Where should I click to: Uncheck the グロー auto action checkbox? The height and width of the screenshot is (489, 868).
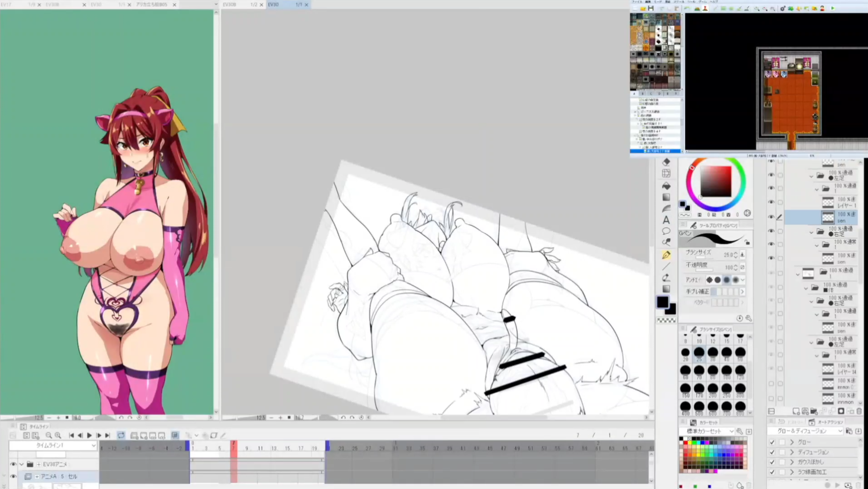coord(772,442)
